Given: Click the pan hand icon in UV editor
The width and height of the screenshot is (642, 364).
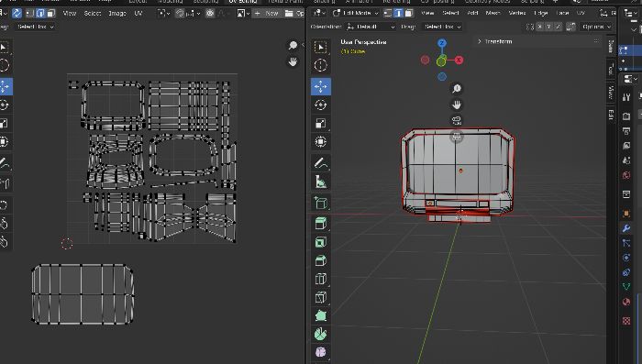Looking at the screenshot, I should click(293, 62).
